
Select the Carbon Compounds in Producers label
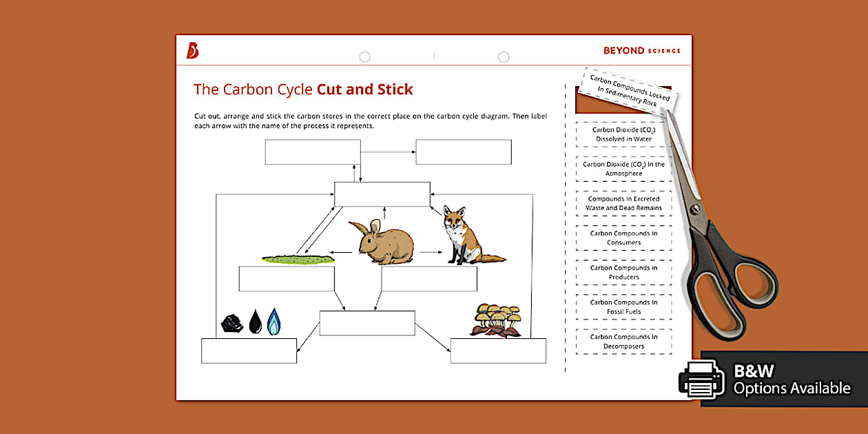tap(623, 273)
